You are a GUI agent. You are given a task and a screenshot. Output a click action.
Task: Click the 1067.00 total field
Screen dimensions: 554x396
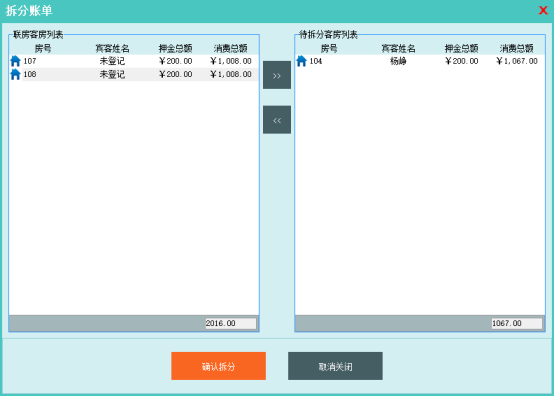pyautogui.click(x=517, y=323)
